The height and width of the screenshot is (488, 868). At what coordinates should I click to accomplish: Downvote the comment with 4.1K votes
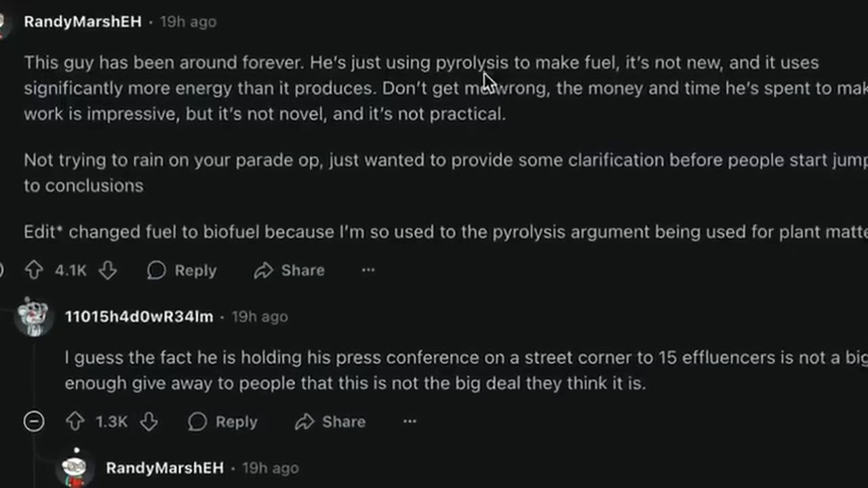click(108, 270)
